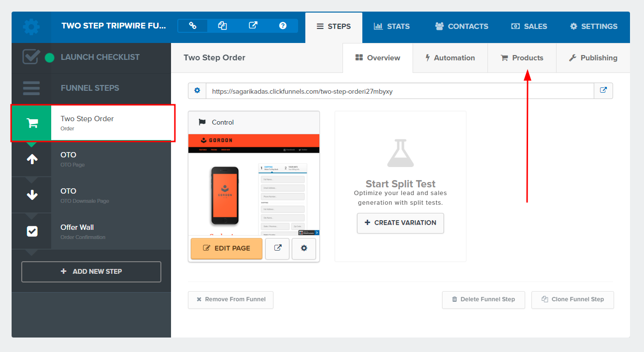Click the step URL input field
The height and width of the screenshot is (352, 644).
click(x=400, y=90)
